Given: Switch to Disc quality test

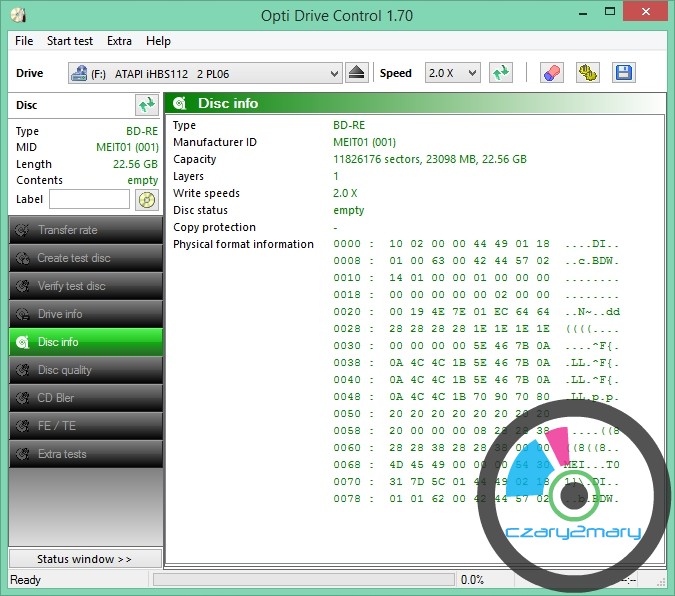Looking at the screenshot, I should pos(85,370).
